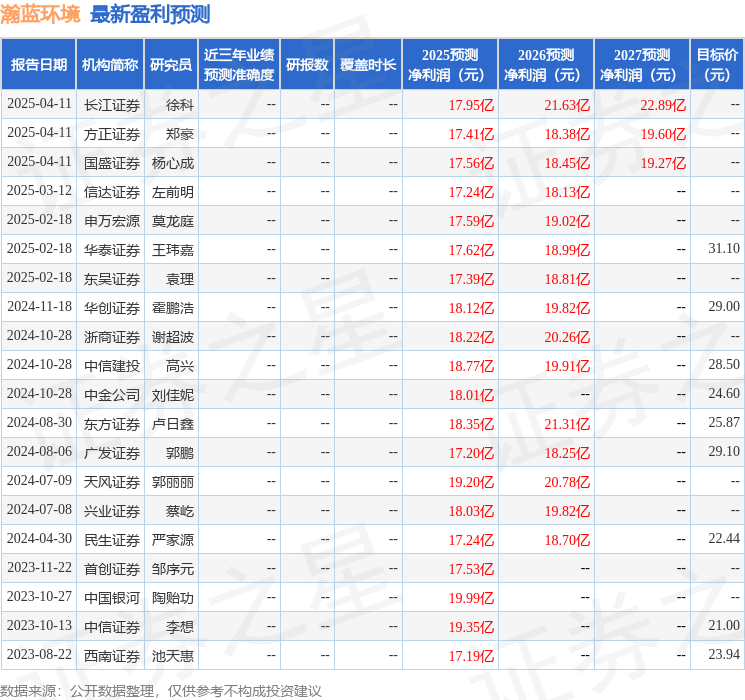Click analyst 谢超波 of 浙商证券
Viewport: 745px width, 700px height.
pyautogui.click(x=173, y=337)
